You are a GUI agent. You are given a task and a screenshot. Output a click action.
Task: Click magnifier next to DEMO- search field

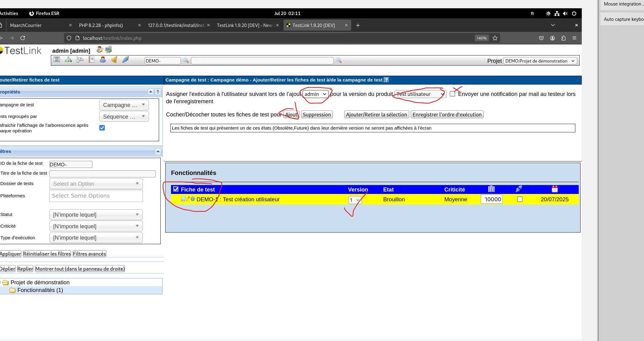[186, 61]
